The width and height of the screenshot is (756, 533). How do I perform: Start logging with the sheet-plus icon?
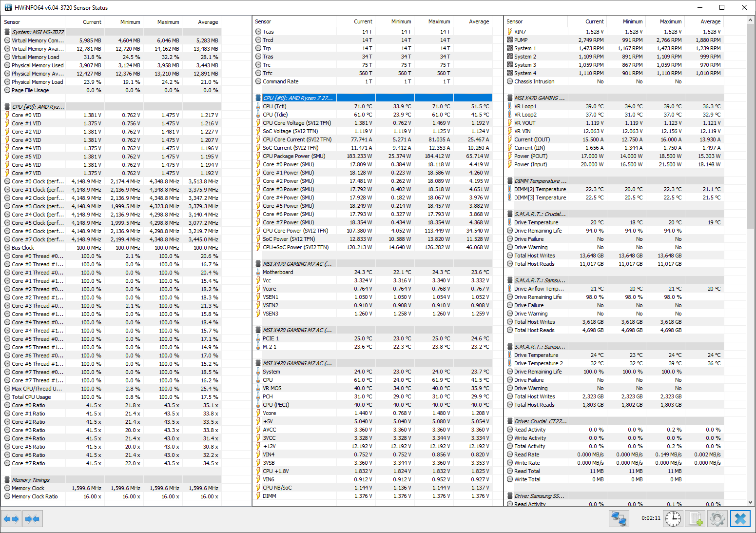(695, 519)
